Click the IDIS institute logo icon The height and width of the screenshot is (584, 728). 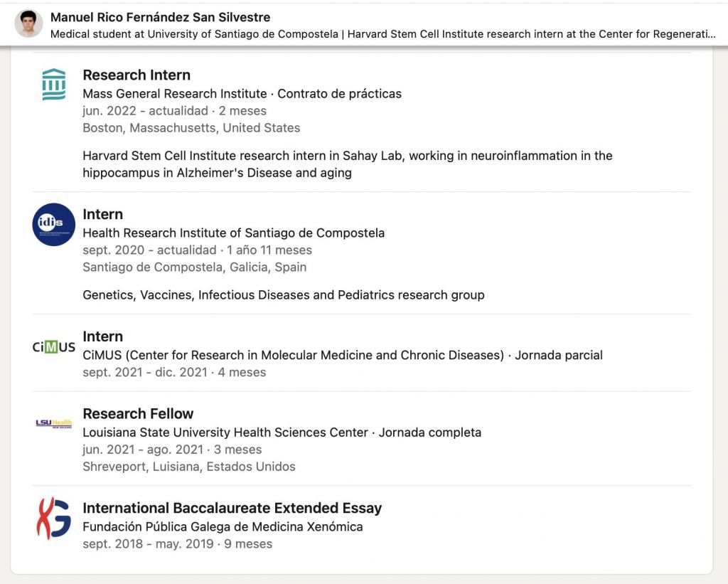point(54,224)
